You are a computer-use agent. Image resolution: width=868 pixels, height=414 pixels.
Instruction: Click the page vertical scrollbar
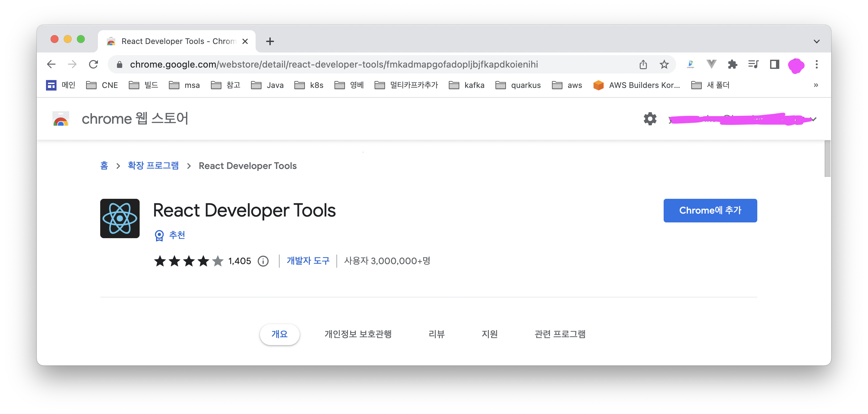point(827,159)
